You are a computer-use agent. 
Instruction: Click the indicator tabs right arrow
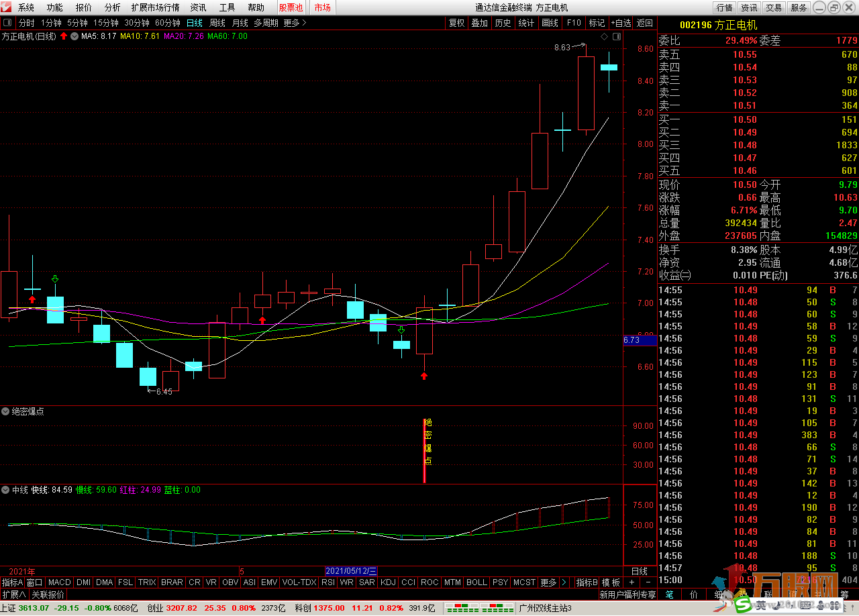pos(564,582)
